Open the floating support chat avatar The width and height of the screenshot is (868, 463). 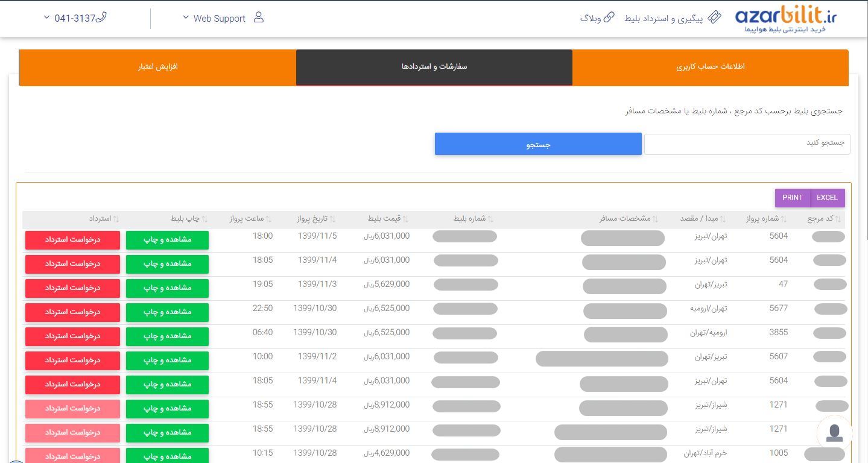(835, 433)
